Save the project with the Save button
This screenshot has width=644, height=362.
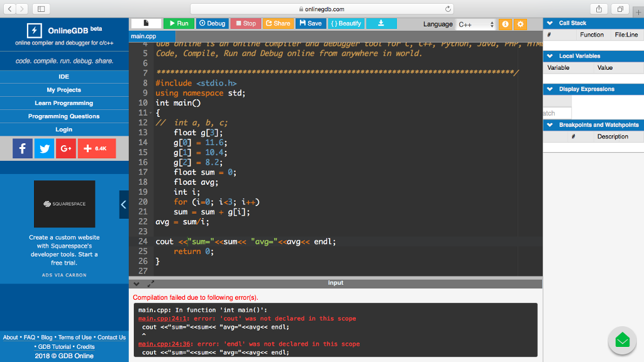[x=311, y=23]
